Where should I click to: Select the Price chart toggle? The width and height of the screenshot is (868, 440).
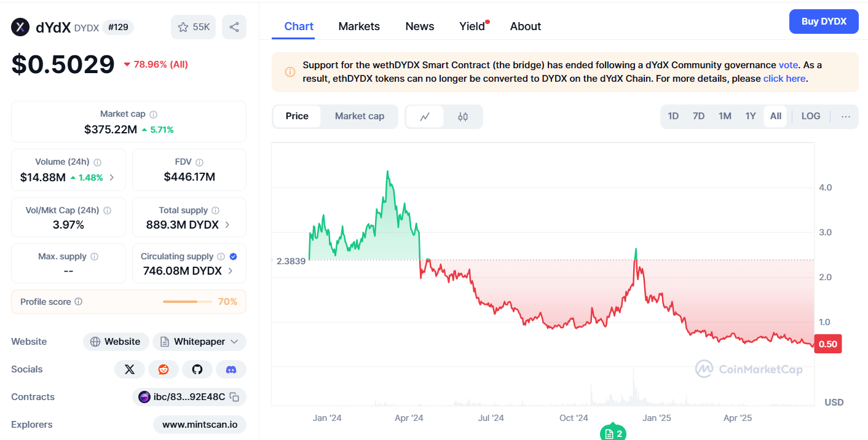pos(297,116)
